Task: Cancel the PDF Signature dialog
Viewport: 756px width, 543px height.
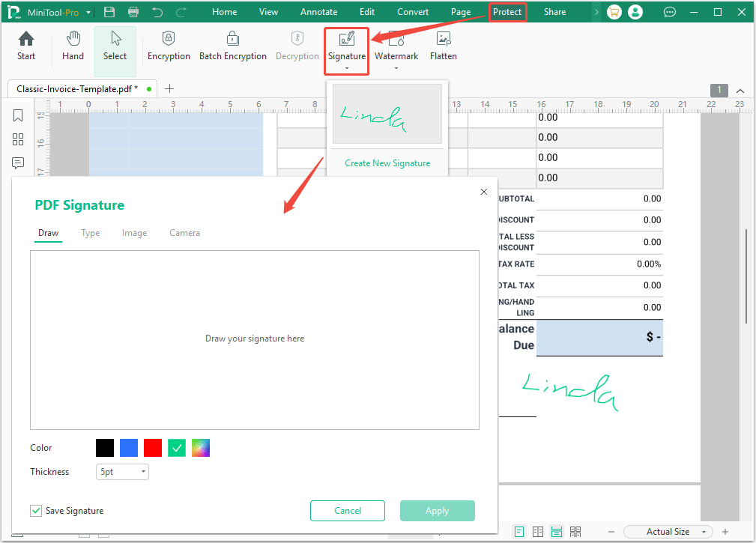Action: (x=347, y=510)
